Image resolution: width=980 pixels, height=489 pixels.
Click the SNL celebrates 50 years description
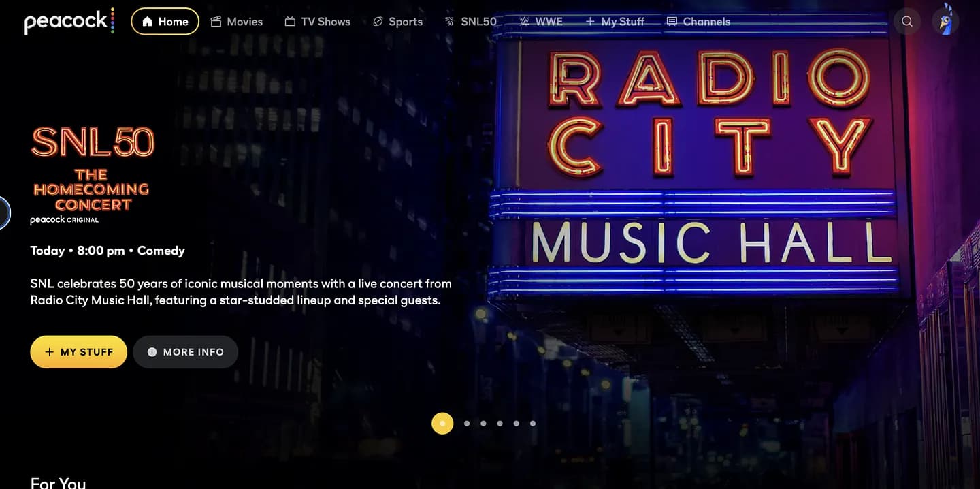pyautogui.click(x=241, y=291)
